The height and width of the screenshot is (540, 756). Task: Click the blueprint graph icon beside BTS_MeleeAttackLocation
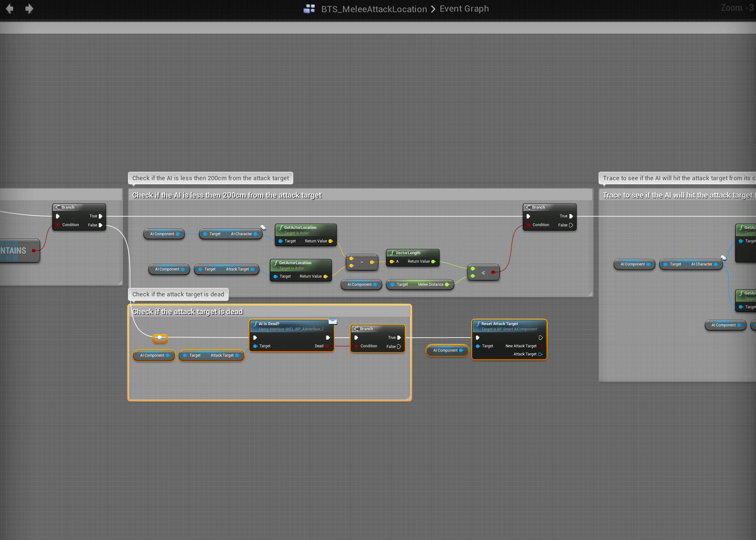(x=309, y=9)
